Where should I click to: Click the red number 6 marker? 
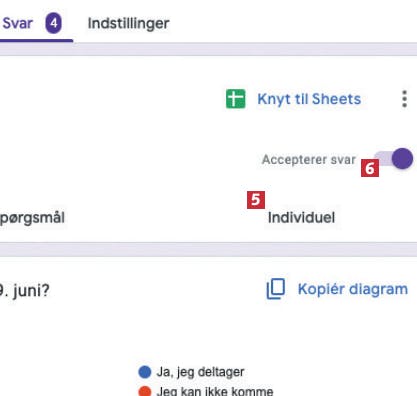pos(370,168)
